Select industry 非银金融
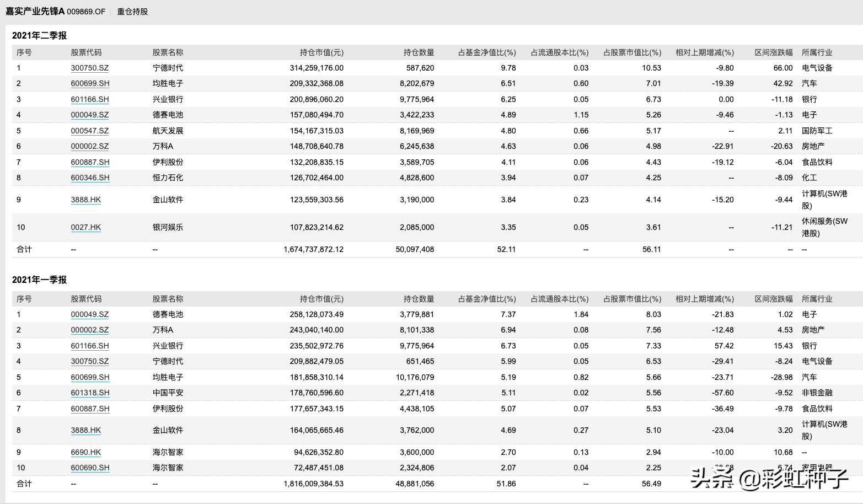The width and height of the screenshot is (863, 504). (x=817, y=393)
